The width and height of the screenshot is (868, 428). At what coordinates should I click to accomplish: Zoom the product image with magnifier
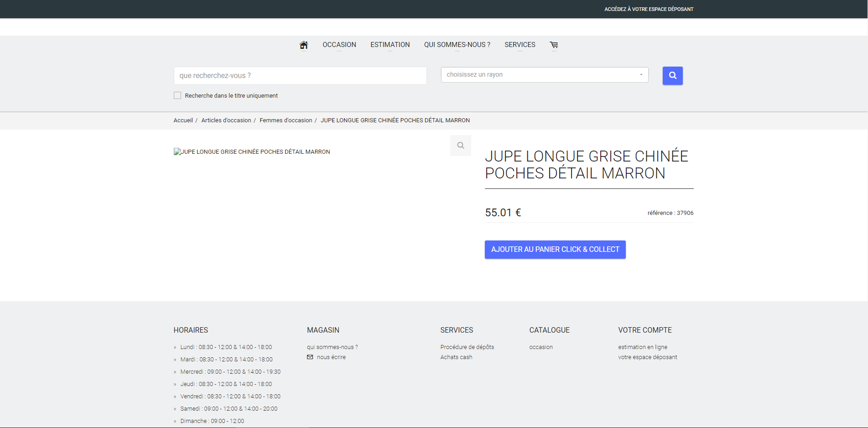(x=461, y=146)
